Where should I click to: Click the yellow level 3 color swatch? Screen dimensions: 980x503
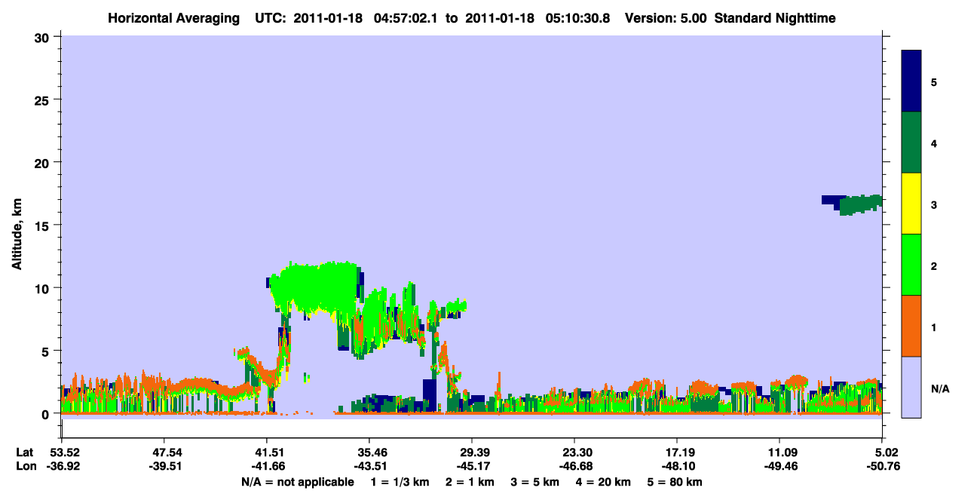coord(911,204)
